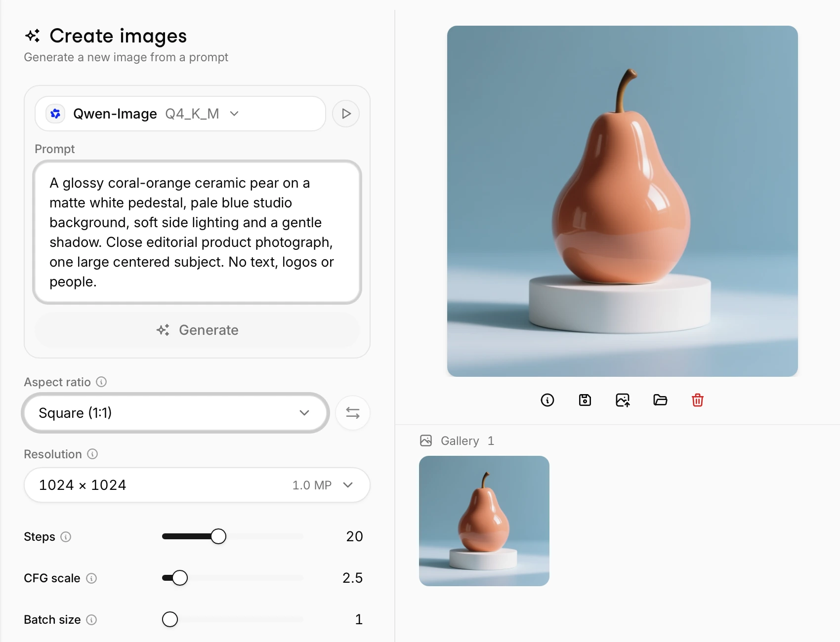This screenshot has height=642, width=840.
Task: Click the Create images heading
Action: tap(119, 36)
